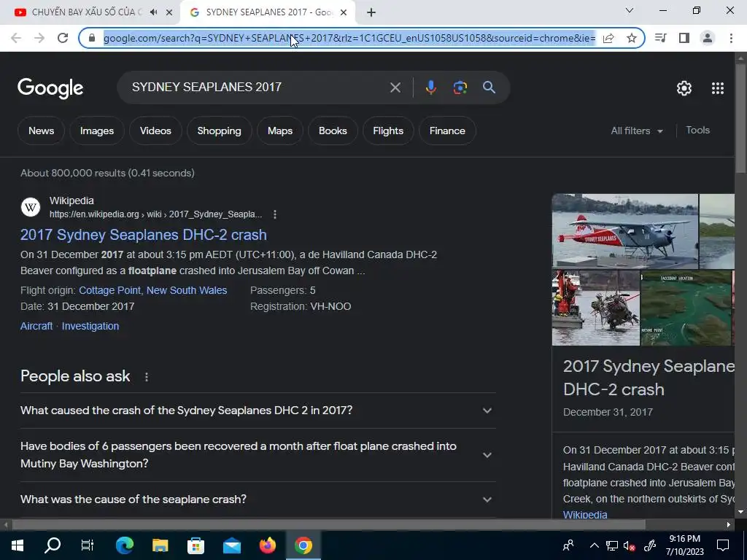Screen dimensions: 747x560
Task: Switch to the Images results tab
Action: point(97,131)
